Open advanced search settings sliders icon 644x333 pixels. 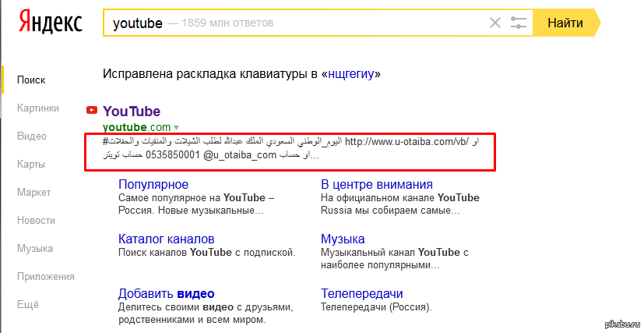(x=519, y=23)
